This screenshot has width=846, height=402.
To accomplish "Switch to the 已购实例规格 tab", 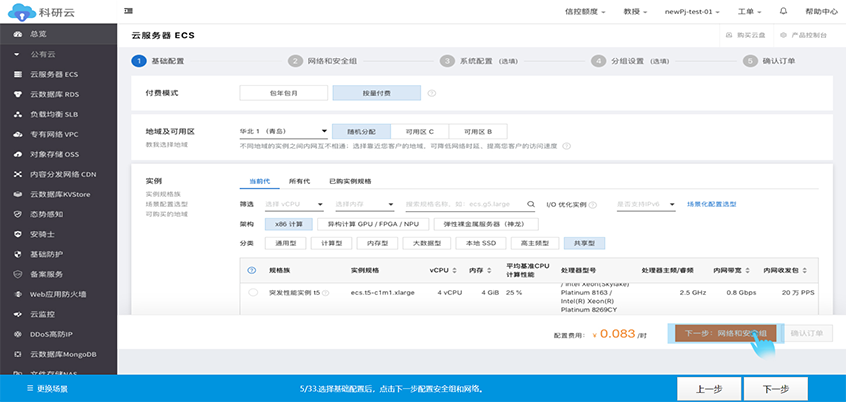I will click(350, 181).
